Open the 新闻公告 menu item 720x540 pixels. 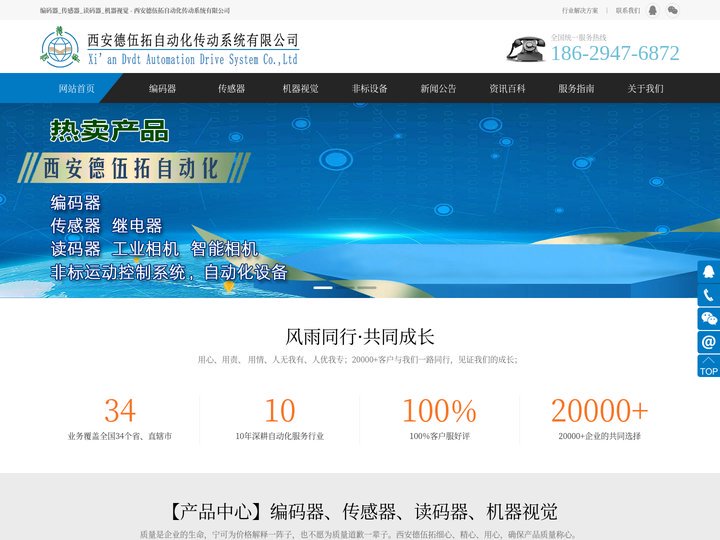(x=439, y=88)
